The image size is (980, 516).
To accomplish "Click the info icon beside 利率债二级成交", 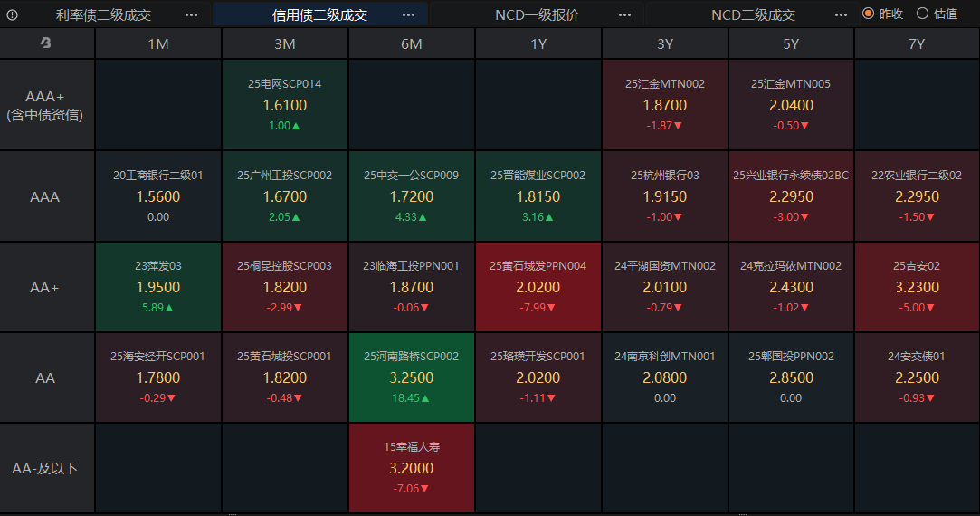I will 12,14.
